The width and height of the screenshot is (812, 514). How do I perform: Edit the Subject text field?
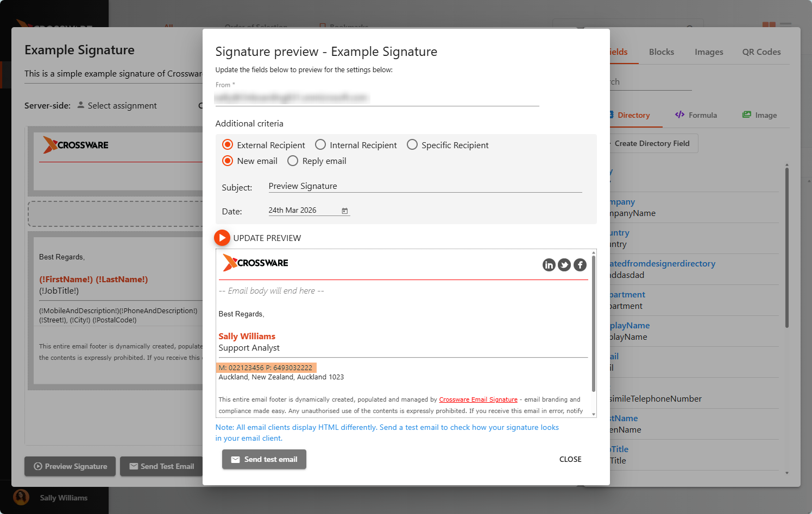click(424, 186)
